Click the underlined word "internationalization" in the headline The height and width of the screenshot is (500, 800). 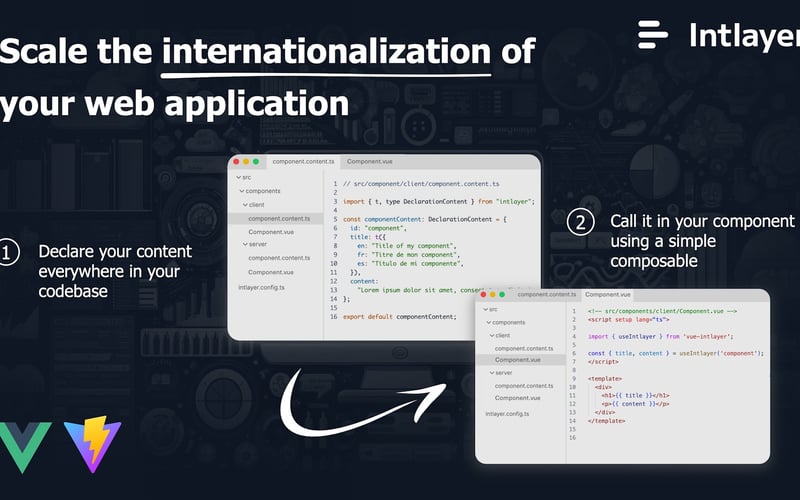click(x=327, y=52)
